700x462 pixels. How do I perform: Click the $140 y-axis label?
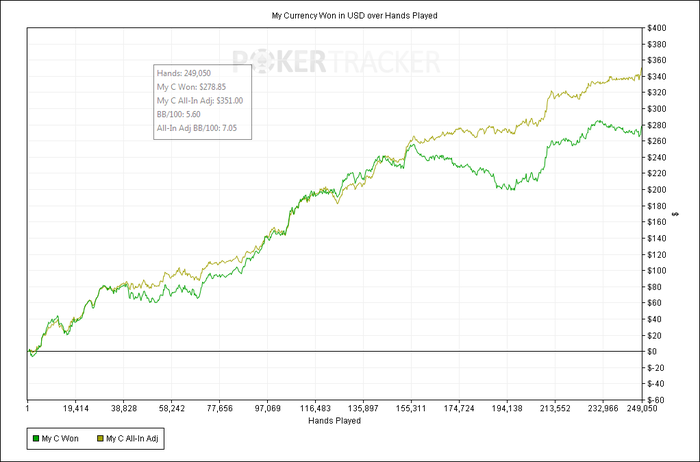tap(657, 238)
